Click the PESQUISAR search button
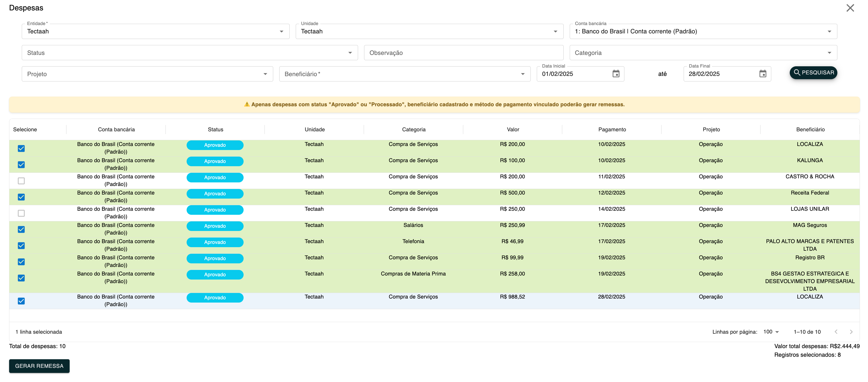The image size is (868, 382). (x=813, y=73)
